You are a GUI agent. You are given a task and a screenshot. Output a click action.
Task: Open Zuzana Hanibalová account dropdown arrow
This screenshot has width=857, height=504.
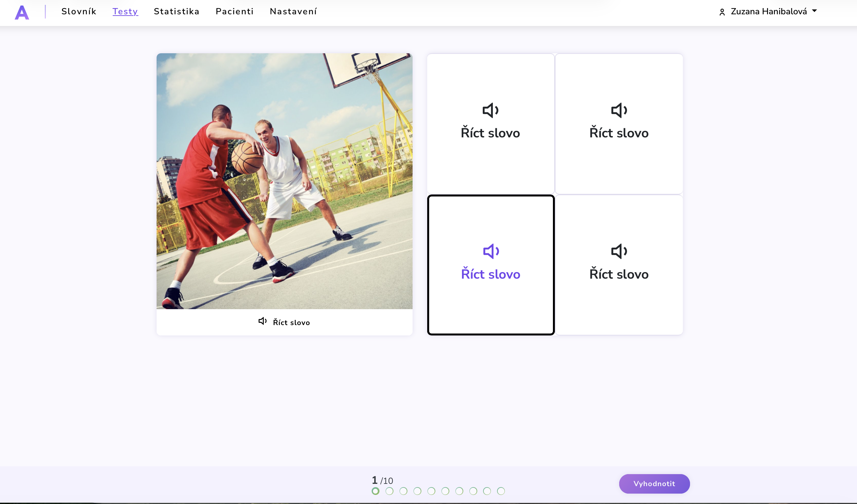click(x=814, y=11)
